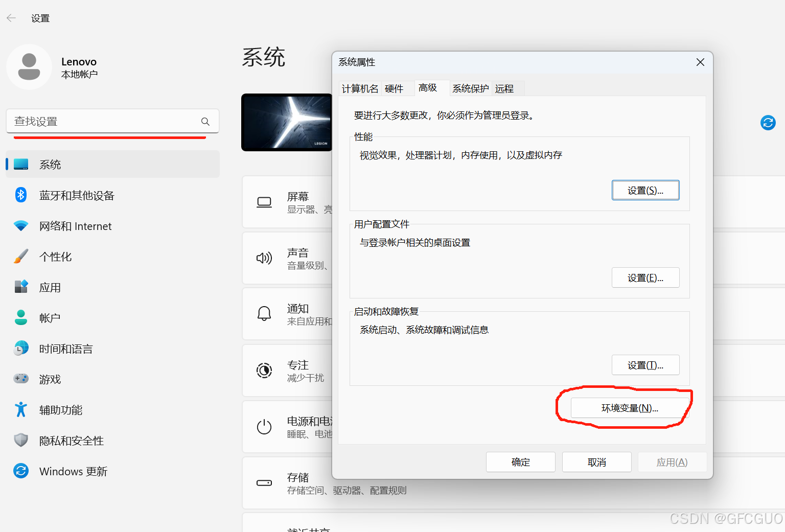Click the Windows Update icon in sidebar
The image size is (785, 532).
coord(21,471)
